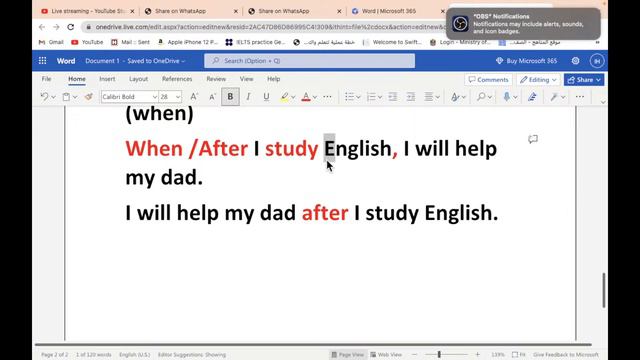Switch to the Insert tab
640x360 pixels.
pos(107,79)
